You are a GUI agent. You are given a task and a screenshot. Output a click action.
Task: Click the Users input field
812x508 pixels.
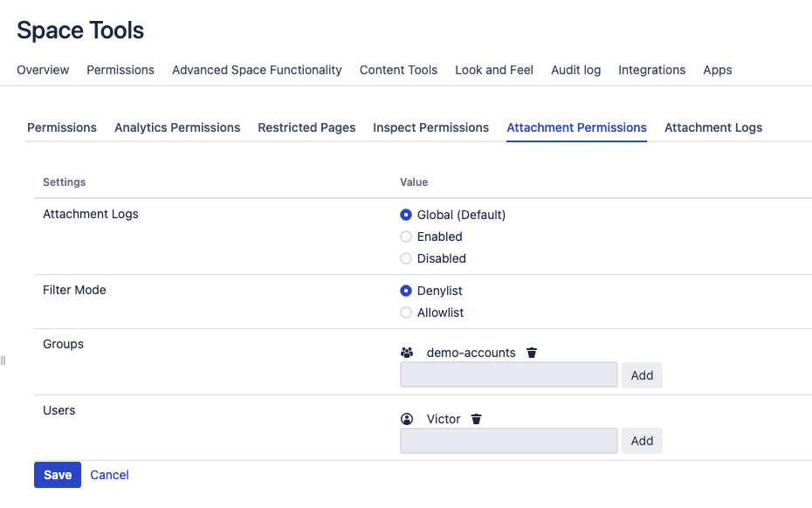tap(508, 441)
